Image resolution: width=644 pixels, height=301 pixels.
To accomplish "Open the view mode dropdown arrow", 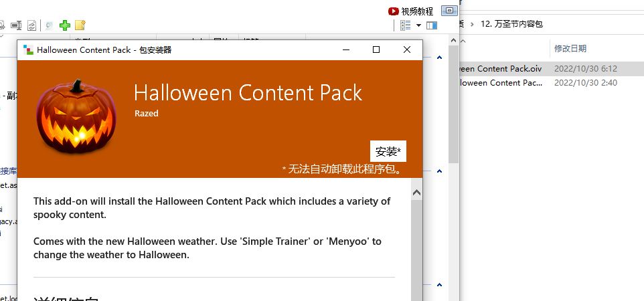I will (418, 25).
